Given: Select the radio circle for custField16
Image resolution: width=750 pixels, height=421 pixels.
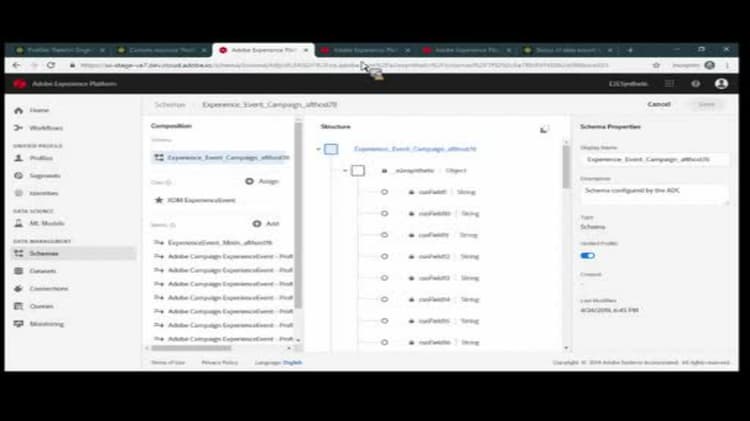Looking at the screenshot, I should click(384, 343).
